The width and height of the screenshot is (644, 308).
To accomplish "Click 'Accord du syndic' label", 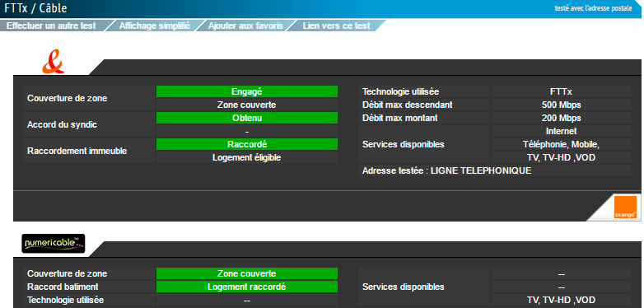I will click(x=62, y=124).
